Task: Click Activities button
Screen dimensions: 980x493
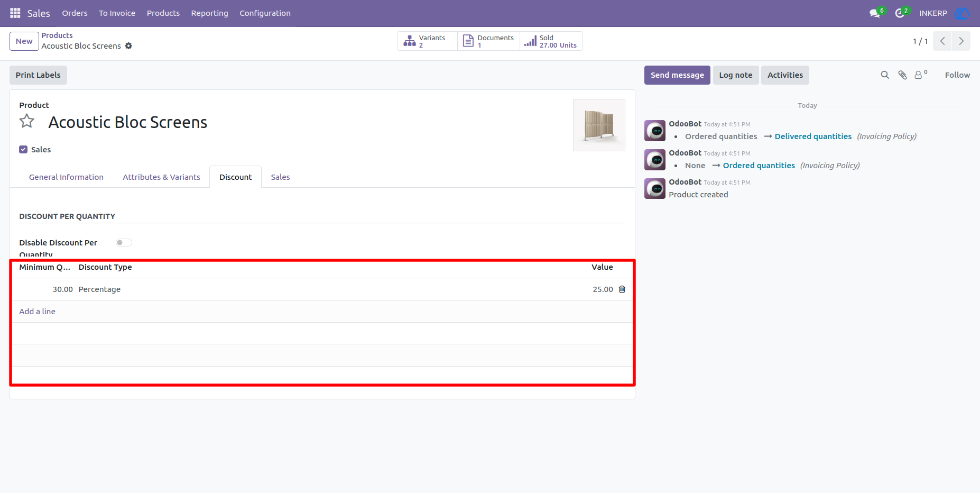Action: coord(785,75)
